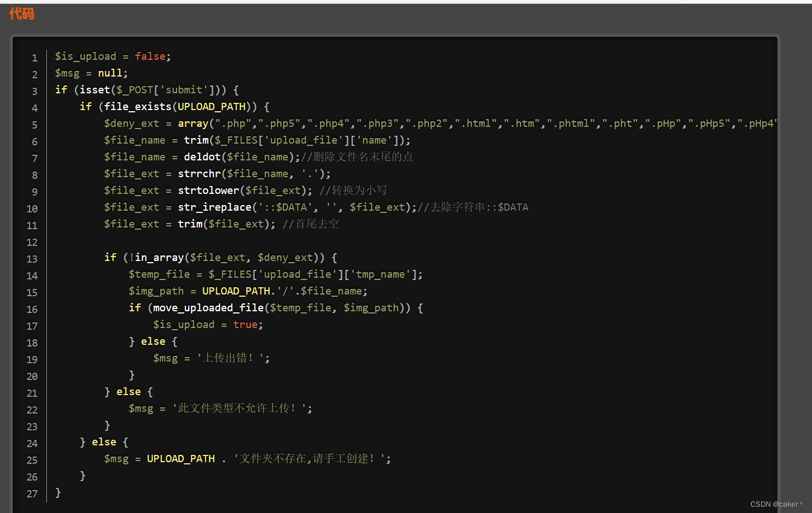Click the trim($_FILES['upload_file']['name']) line

pos(257,140)
